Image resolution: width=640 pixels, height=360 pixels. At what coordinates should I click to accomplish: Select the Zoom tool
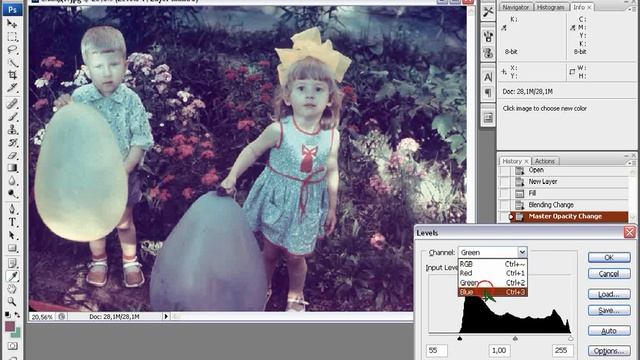coord(12,302)
